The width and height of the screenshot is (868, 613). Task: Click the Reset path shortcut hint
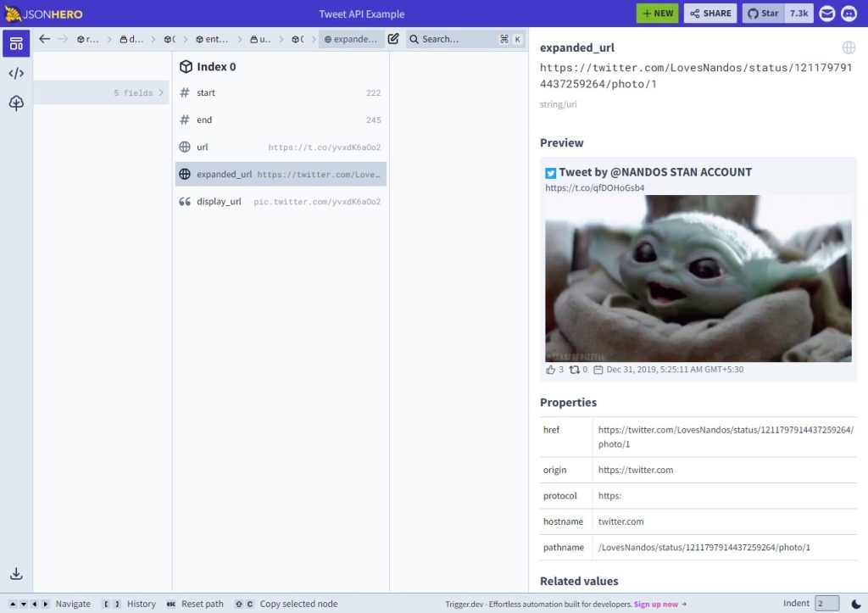coord(195,604)
